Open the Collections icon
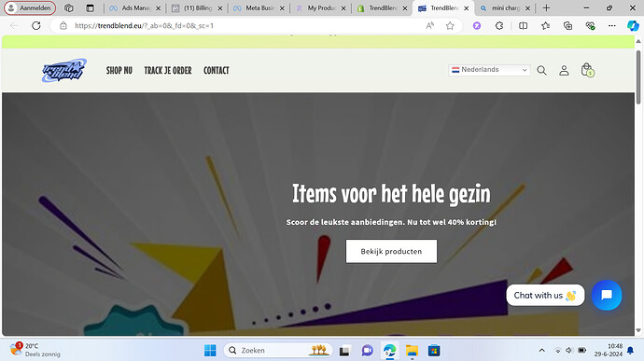The image size is (644, 361). 567,25
